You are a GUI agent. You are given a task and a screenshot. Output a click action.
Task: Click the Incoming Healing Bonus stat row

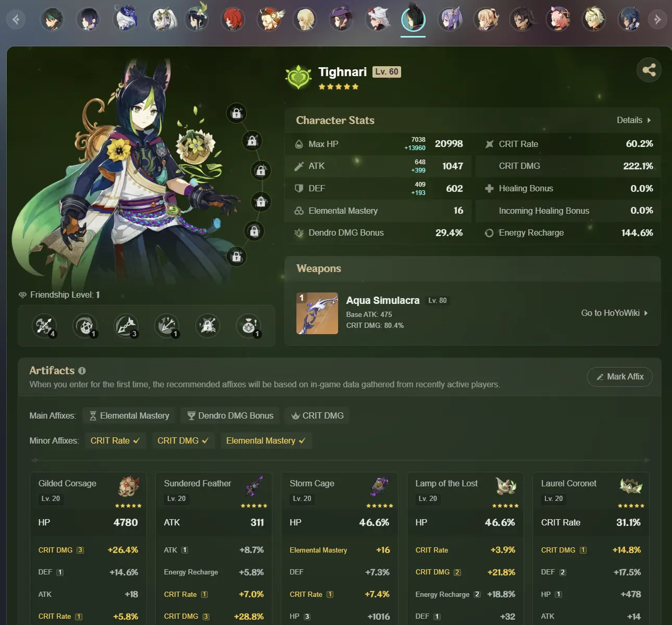[x=568, y=211]
